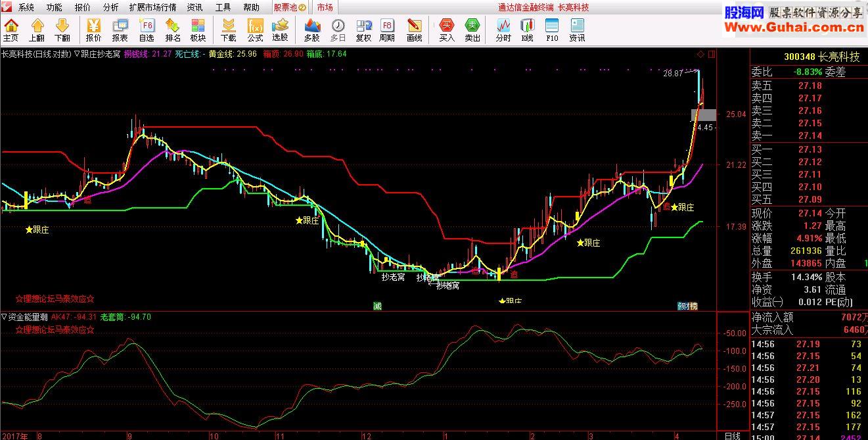Select the 买二 27.12 bid row

coord(809,162)
